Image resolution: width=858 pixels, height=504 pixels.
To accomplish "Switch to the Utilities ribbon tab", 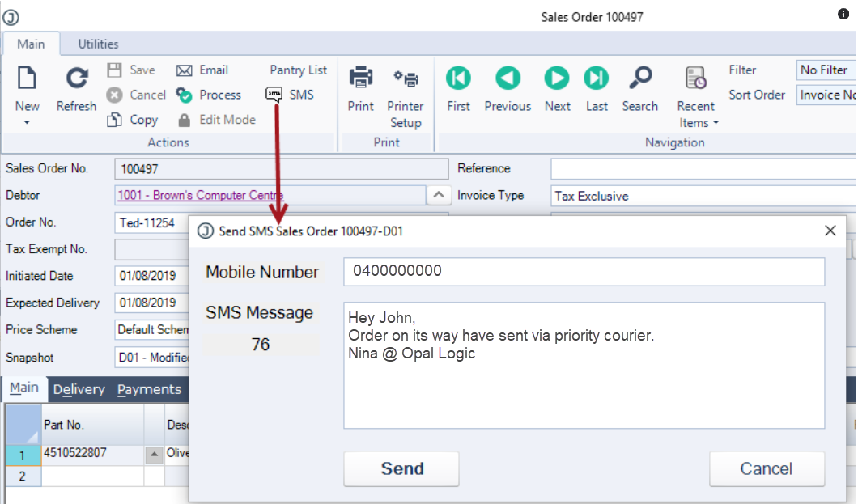I will pyautogui.click(x=98, y=44).
